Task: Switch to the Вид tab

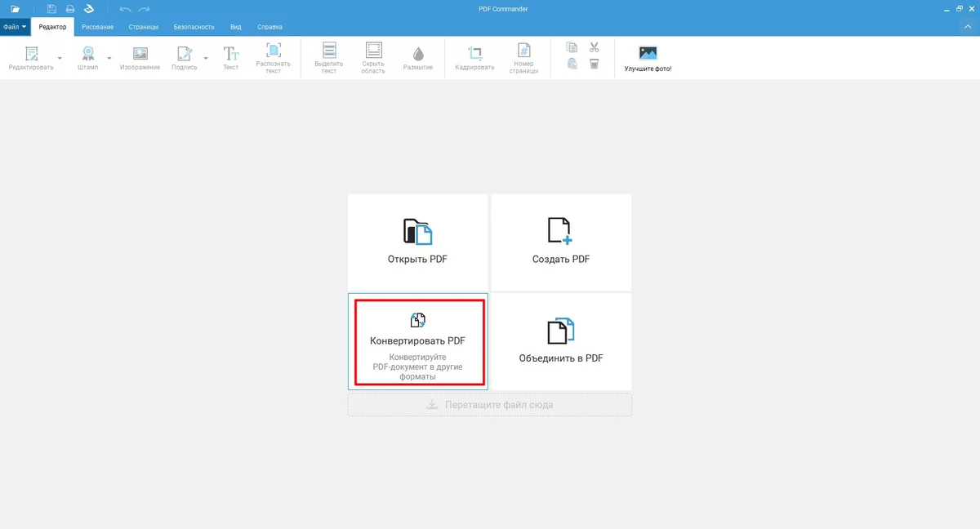Action: point(235,27)
